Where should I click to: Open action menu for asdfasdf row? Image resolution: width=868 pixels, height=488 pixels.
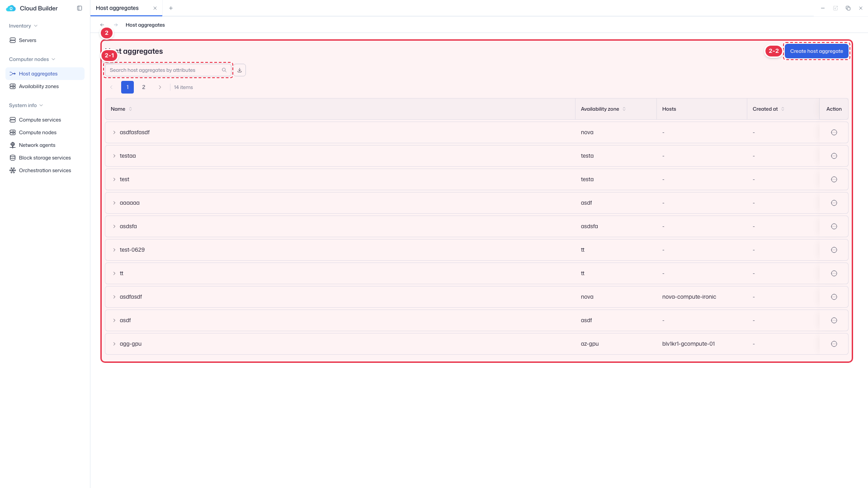[x=834, y=297]
